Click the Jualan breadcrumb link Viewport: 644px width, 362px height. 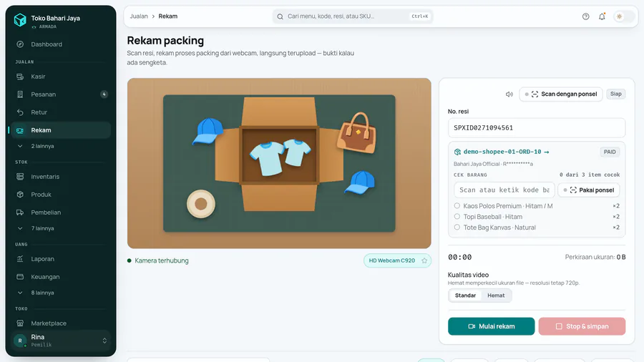click(139, 16)
